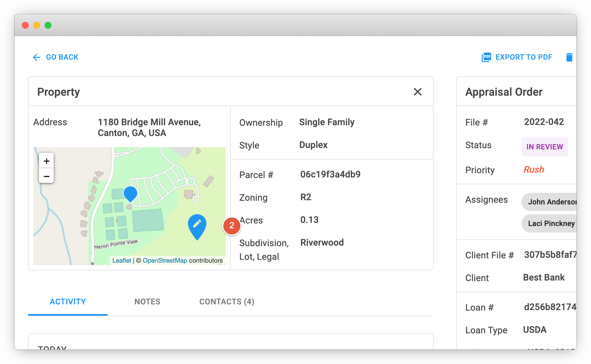Screen dimensions: 591x364
Task: Click the zoom in control on the map
Action: (46, 161)
